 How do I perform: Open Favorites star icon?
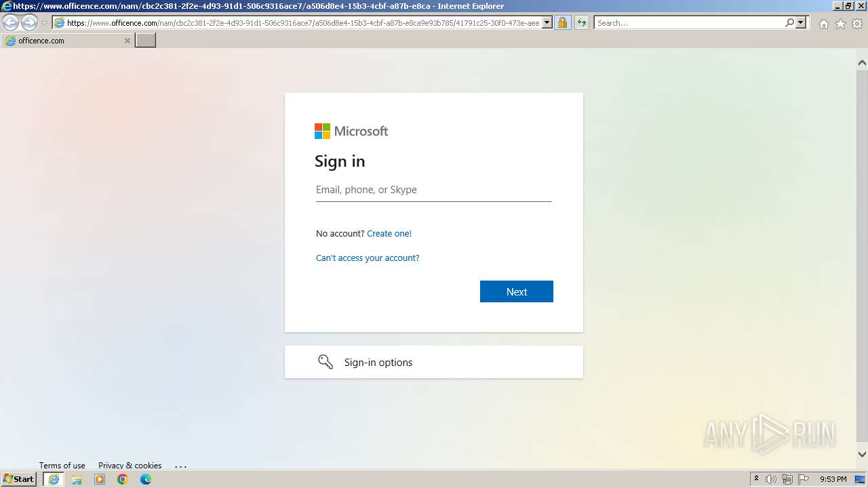coord(840,24)
